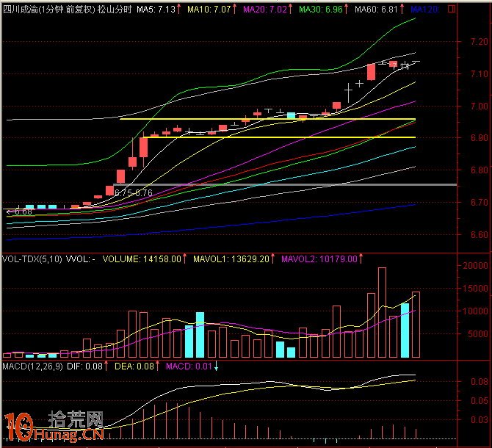
Task: Click the 6.70 price axis label
Action: point(479,203)
